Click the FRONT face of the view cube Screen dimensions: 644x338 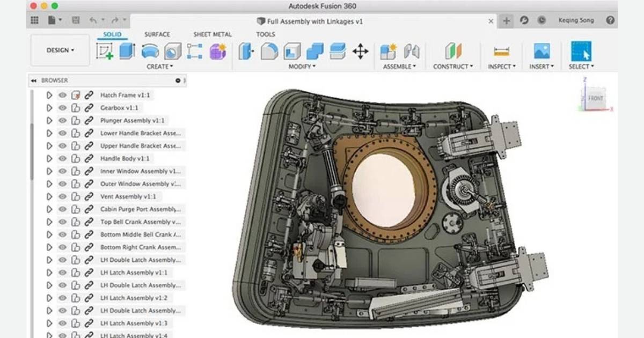point(595,98)
